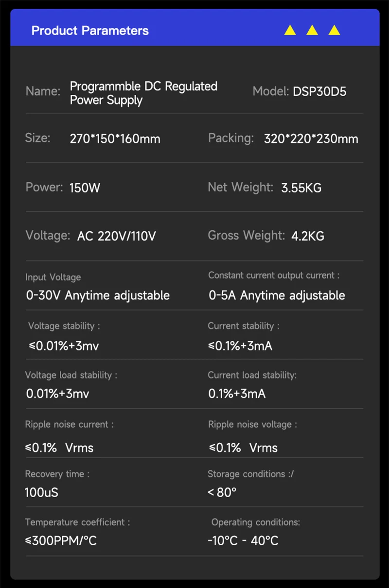Click the middle yellow triangle icon
This screenshot has height=588, width=389.
[x=312, y=31]
